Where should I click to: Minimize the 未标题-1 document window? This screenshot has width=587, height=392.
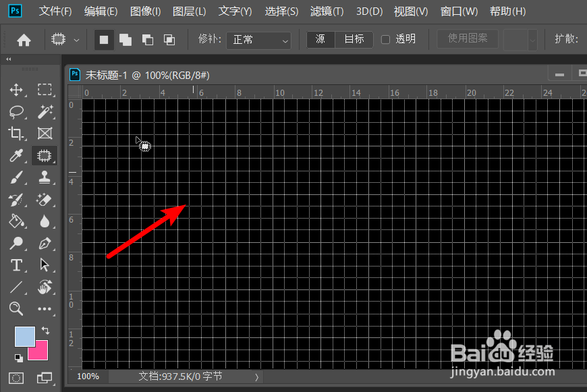(x=559, y=74)
